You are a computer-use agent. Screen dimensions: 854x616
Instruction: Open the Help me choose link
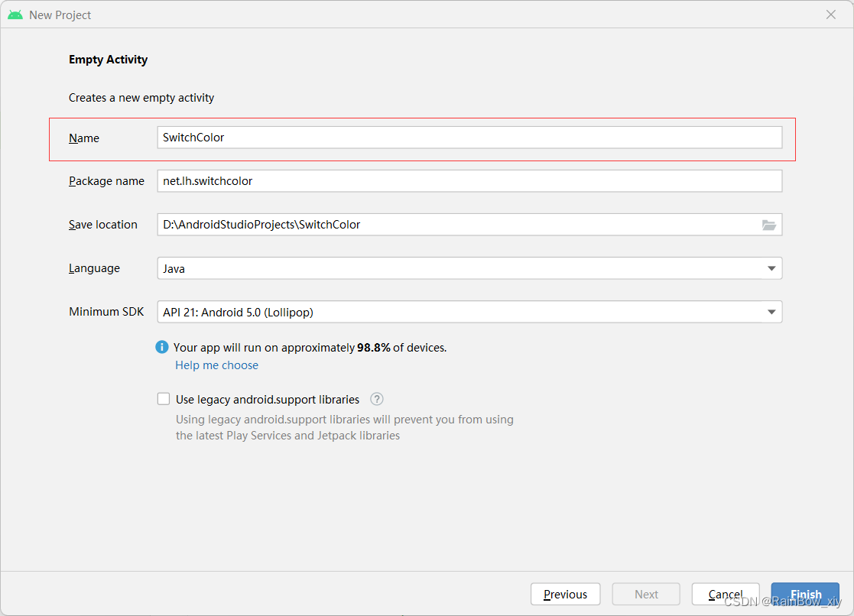[217, 365]
